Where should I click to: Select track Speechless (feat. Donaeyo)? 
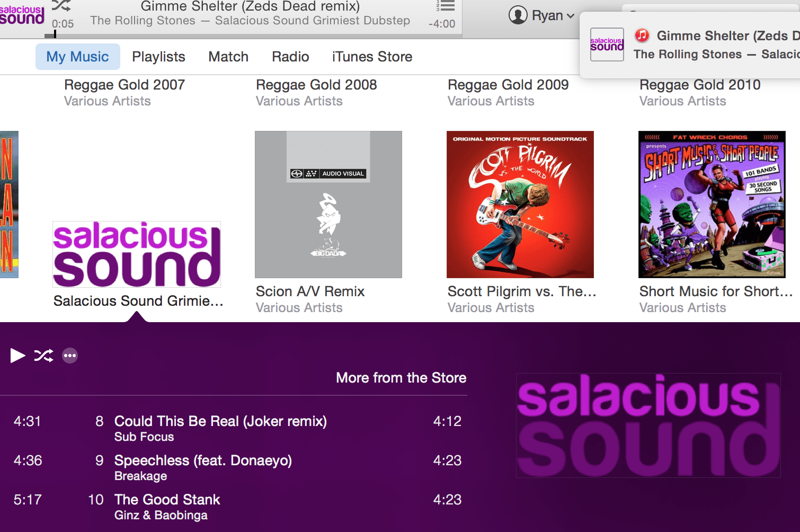pyautogui.click(x=203, y=460)
